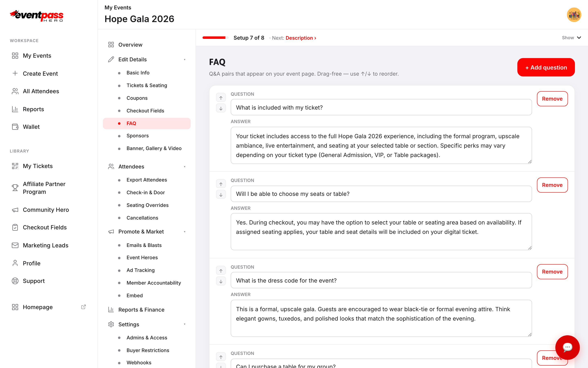The width and height of the screenshot is (588, 368).
Task: Open Export Attendees
Action: (147, 180)
